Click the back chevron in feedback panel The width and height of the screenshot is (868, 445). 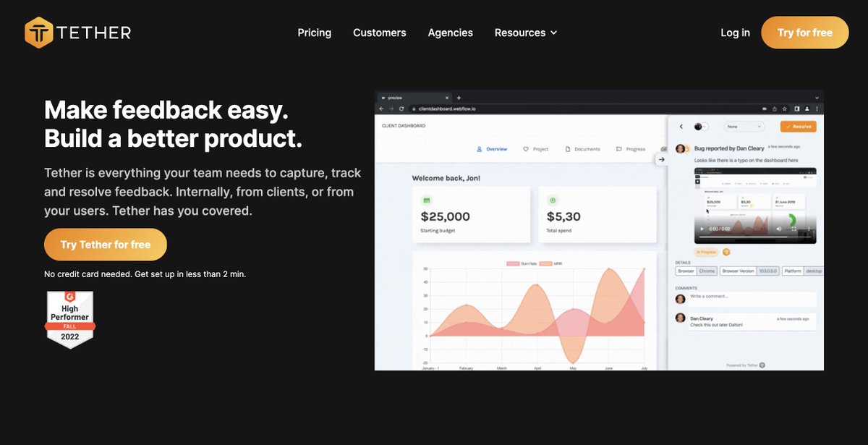click(681, 127)
